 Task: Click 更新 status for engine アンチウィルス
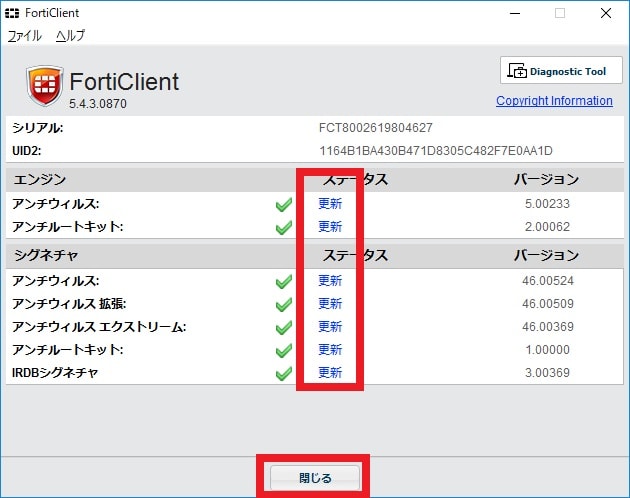coord(330,204)
